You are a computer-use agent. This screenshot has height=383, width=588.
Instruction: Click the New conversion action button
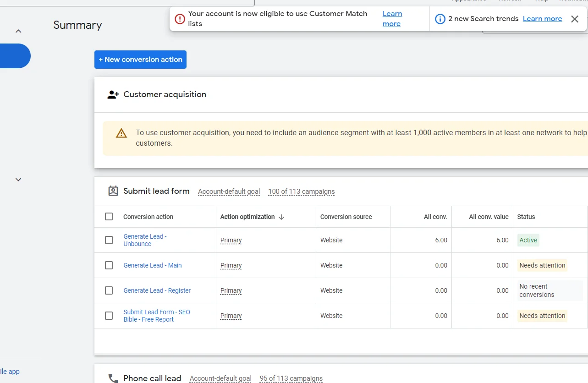pyautogui.click(x=140, y=60)
